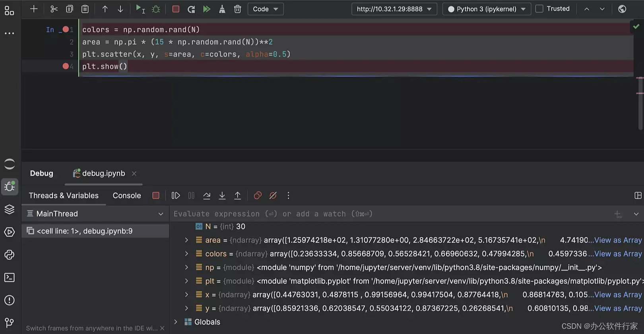Image resolution: width=644 pixels, height=334 pixels.
Task: Expand the colors ndarray variable
Action: point(186,254)
